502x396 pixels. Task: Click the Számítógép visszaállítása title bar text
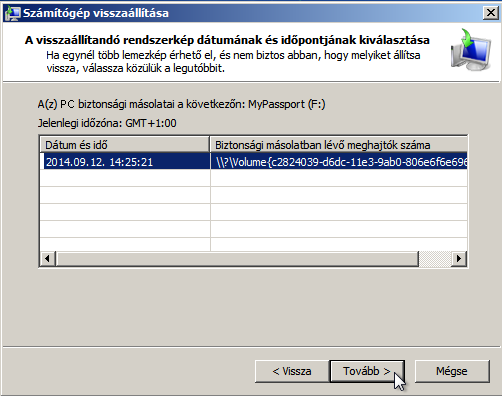[96, 13]
